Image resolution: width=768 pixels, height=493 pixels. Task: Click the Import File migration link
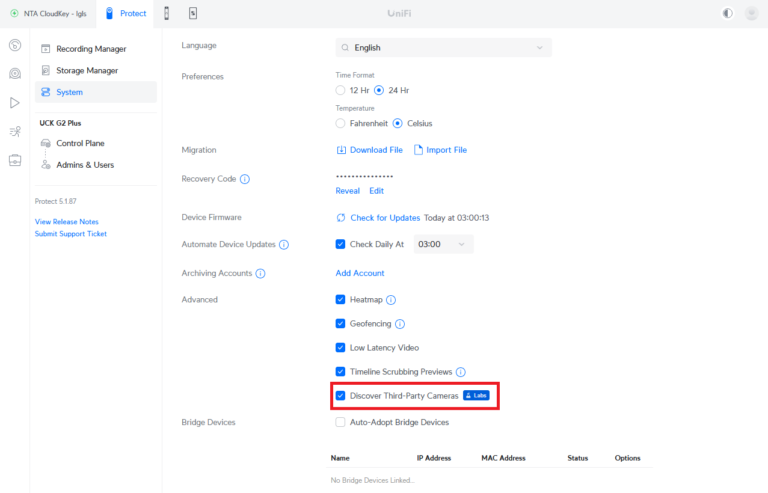click(440, 150)
